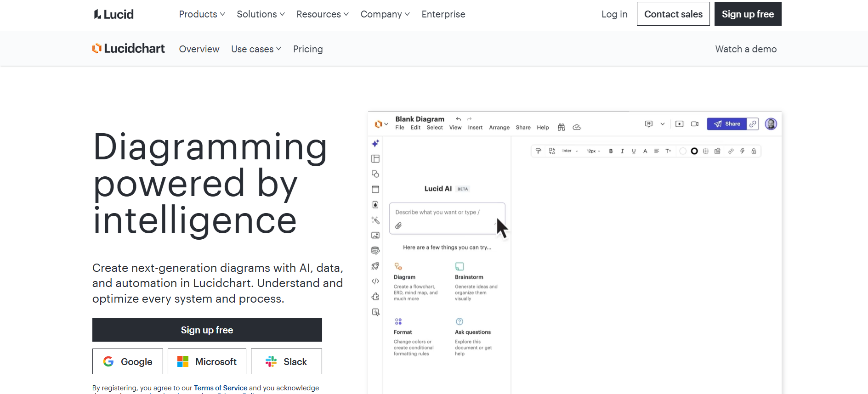Start presentation with the play icon
Screen dimensions: 868x394
coord(680,124)
